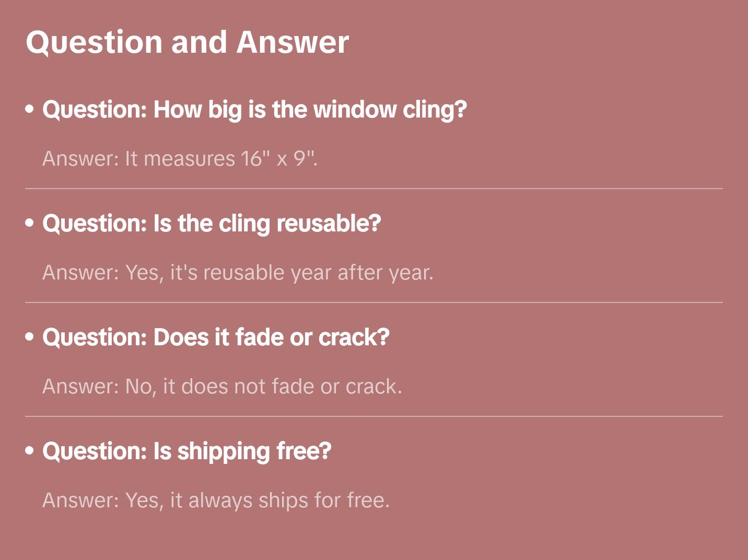Click the bullet beside the shipping question

pos(30,451)
